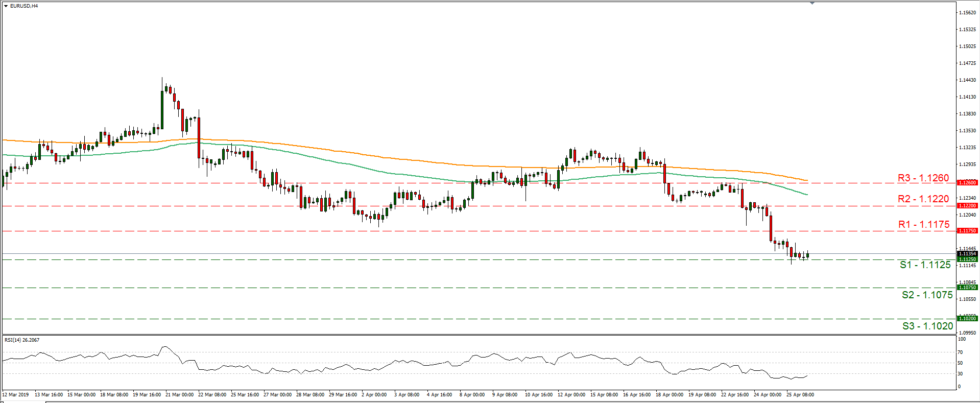Click the red 1.12200 price tag
The width and height of the screenshot is (980, 403).
pyautogui.click(x=967, y=206)
